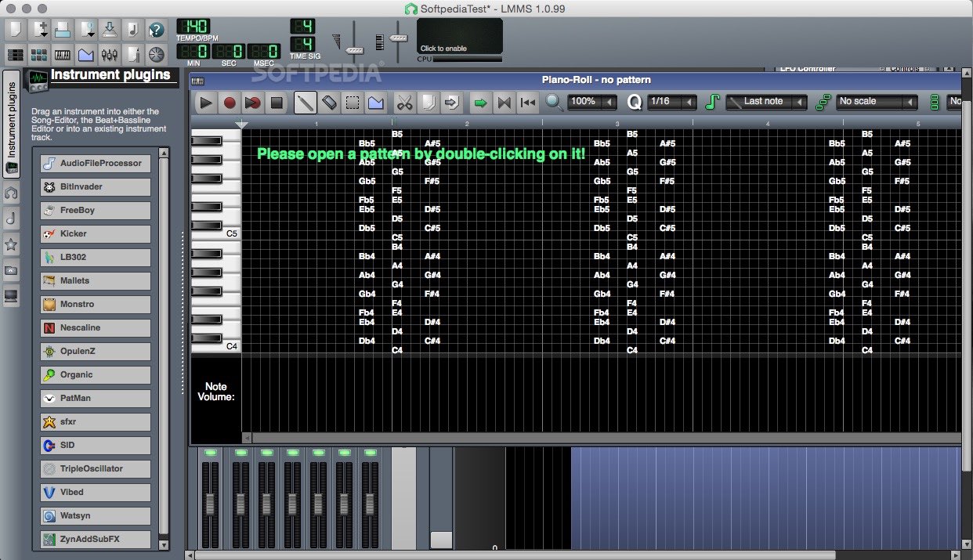Open an existing project from the toolbar

[x=63, y=30]
